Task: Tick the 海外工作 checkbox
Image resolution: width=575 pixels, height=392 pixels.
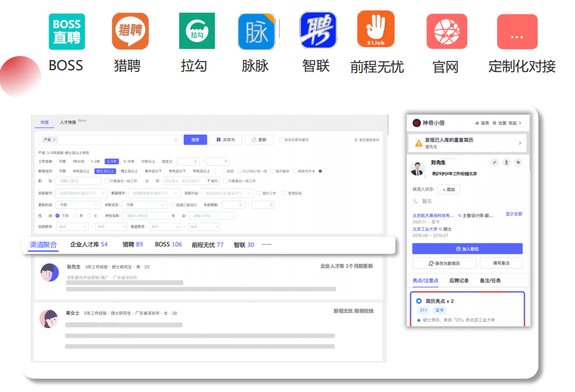Action: click(259, 193)
